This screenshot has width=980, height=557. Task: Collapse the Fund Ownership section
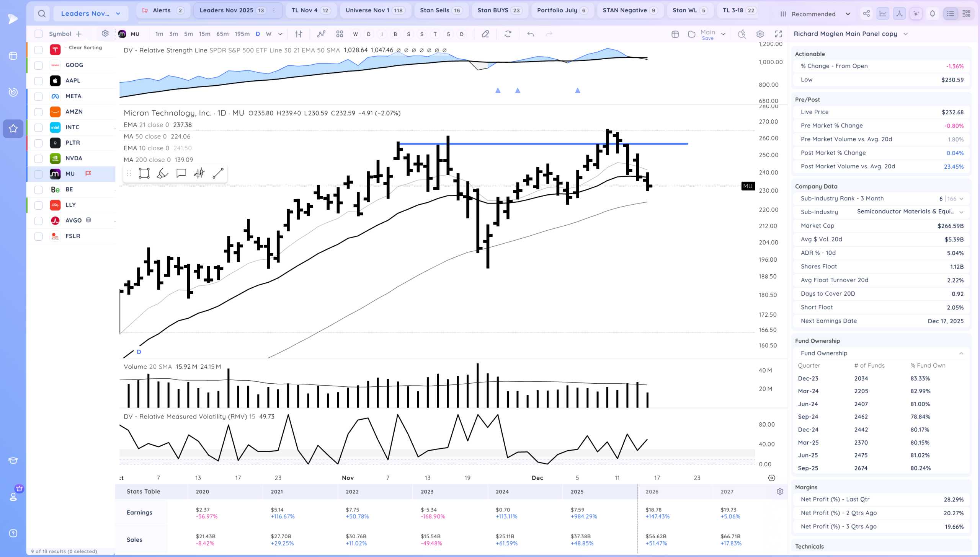[961, 353]
